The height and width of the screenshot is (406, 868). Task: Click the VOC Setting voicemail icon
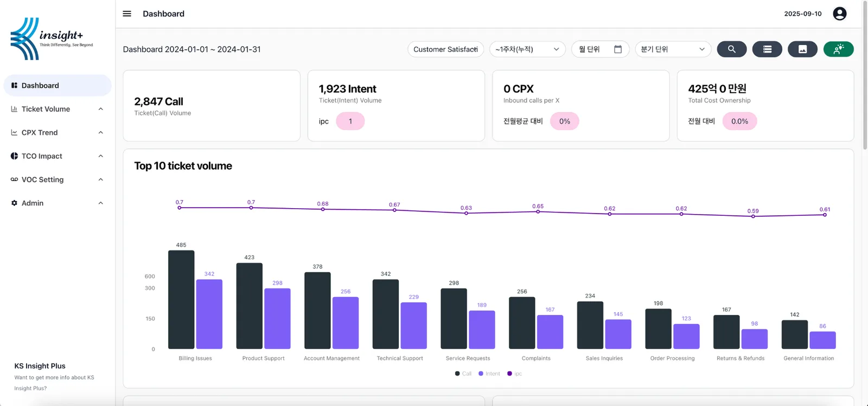14,179
